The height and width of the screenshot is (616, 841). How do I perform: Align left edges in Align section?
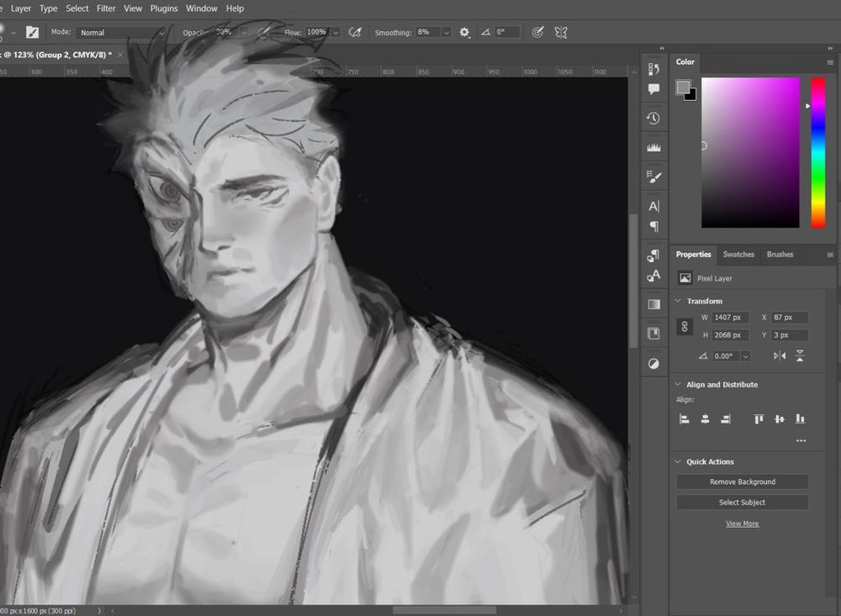point(685,419)
